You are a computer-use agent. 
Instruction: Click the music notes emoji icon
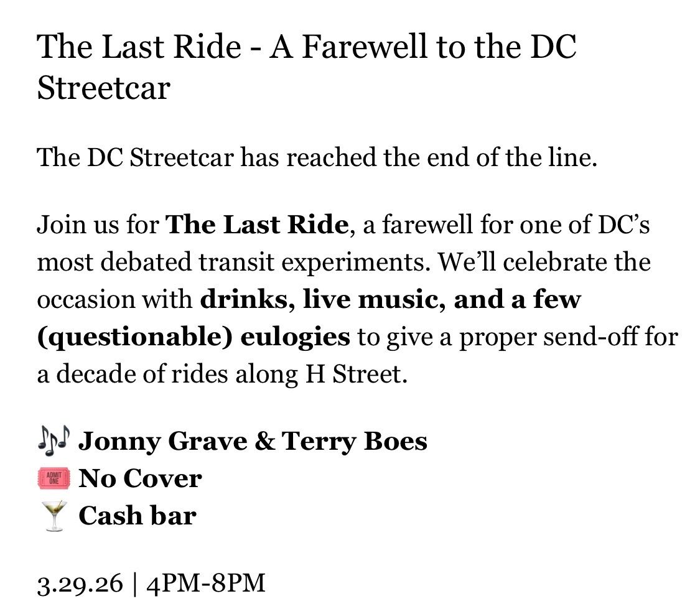tap(54, 442)
